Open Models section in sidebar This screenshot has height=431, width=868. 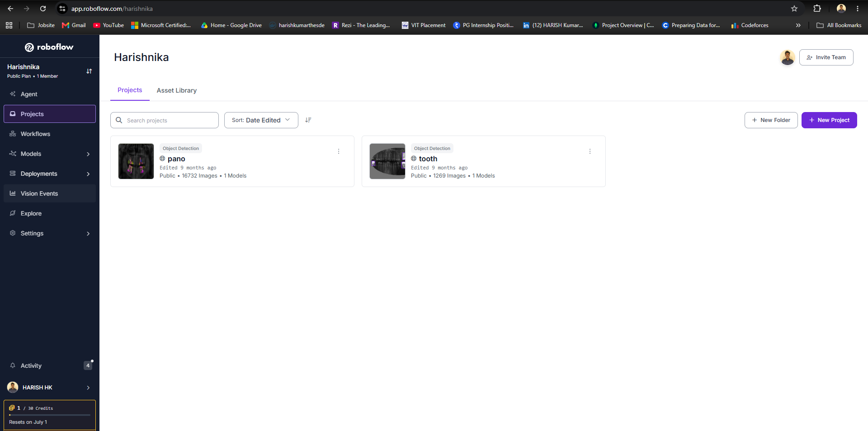[50, 154]
